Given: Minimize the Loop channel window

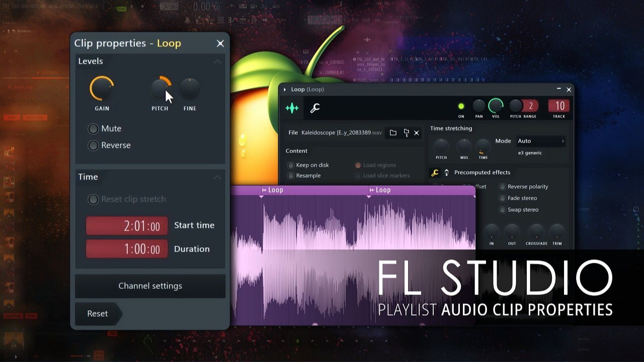Looking at the screenshot, I should pyautogui.click(x=558, y=89).
